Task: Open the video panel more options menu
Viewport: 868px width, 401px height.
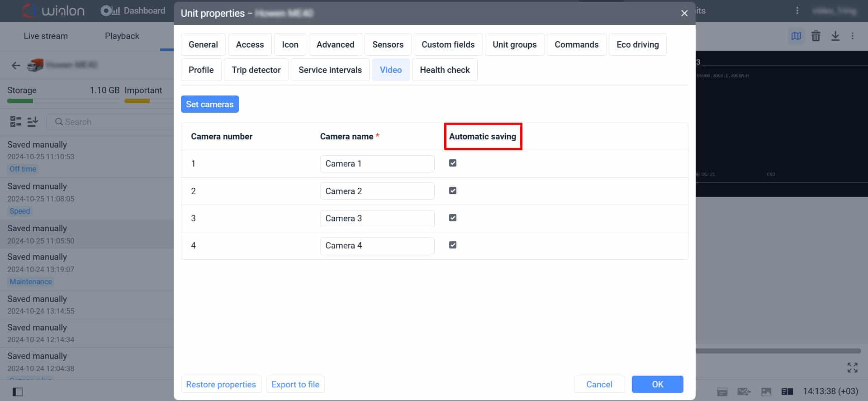Action: pos(852,36)
